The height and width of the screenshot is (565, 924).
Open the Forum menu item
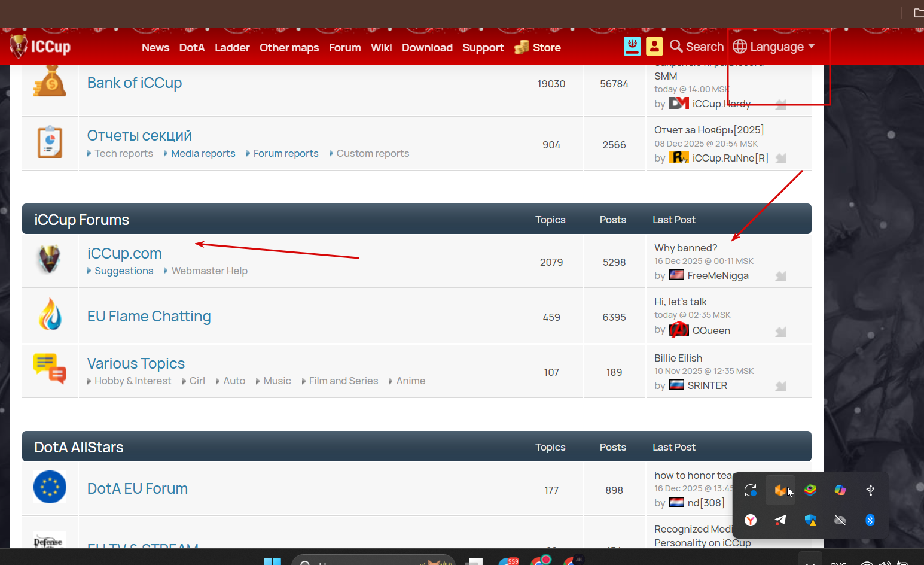(x=344, y=47)
